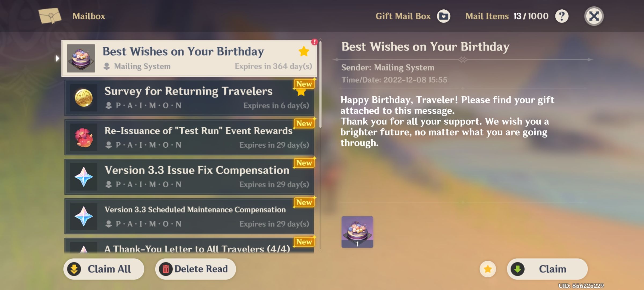
Task: Select the birthday cake icon in mail list
Action: coord(81,58)
